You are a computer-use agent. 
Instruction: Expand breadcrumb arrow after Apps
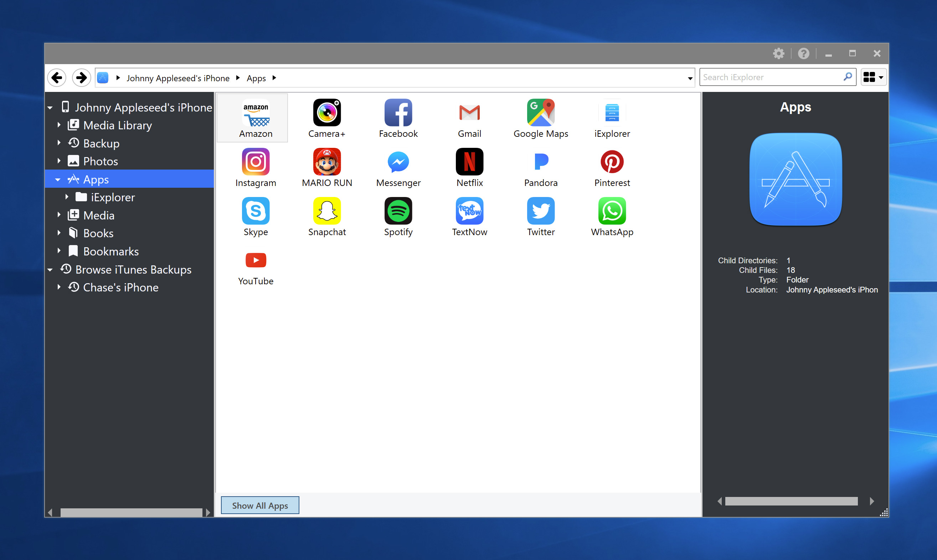pos(274,78)
